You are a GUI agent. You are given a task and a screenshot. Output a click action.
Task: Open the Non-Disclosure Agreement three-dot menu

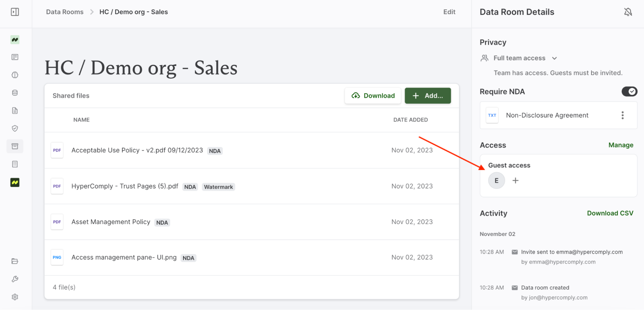622,115
